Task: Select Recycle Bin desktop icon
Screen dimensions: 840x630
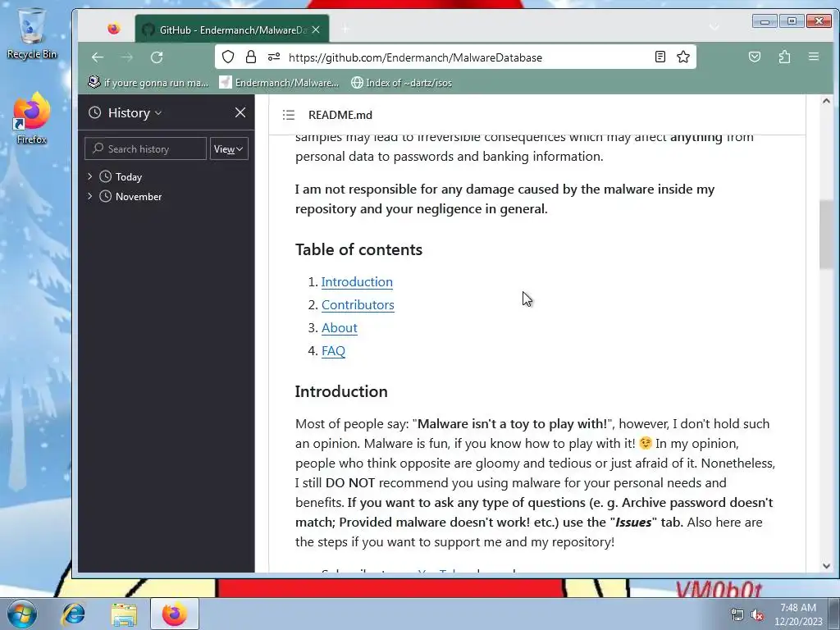Action: (32, 33)
